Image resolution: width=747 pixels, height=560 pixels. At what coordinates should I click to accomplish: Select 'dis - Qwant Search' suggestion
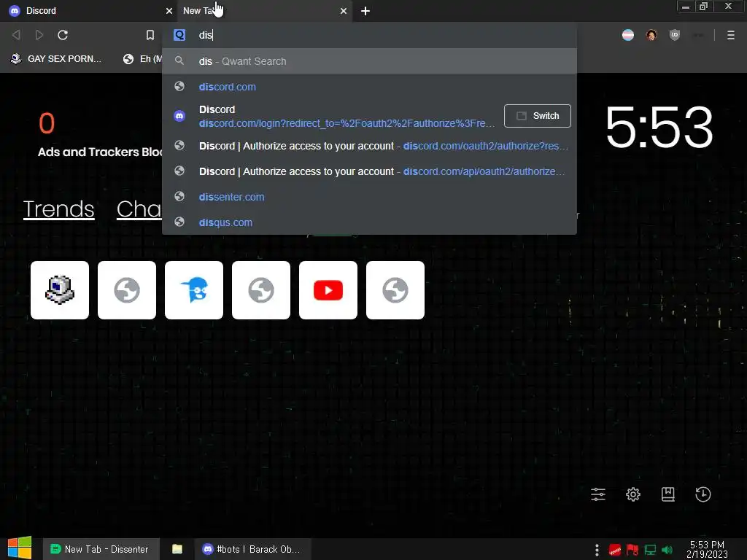click(x=369, y=61)
